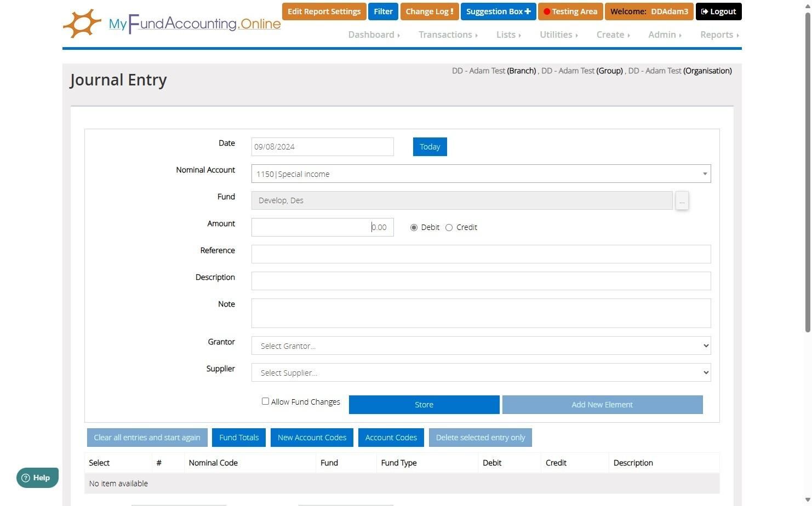This screenshot has height=506, width=812.
Task: Click the blue Store button
Action: click(424, 405)
